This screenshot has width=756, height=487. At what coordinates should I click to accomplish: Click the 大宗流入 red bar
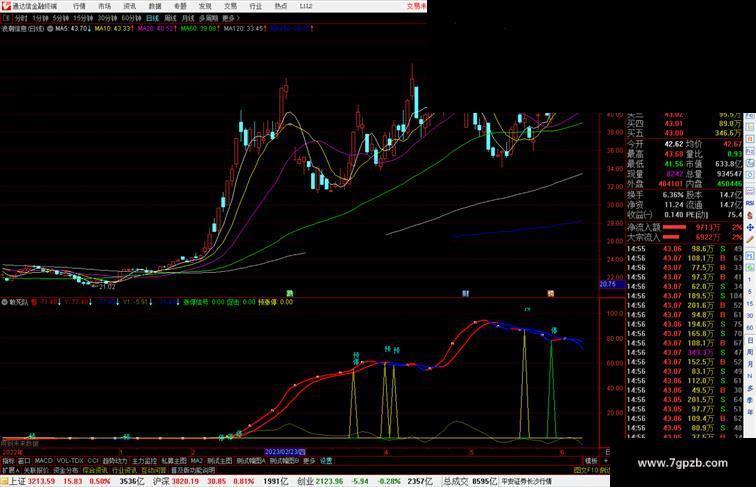point(671,237)
